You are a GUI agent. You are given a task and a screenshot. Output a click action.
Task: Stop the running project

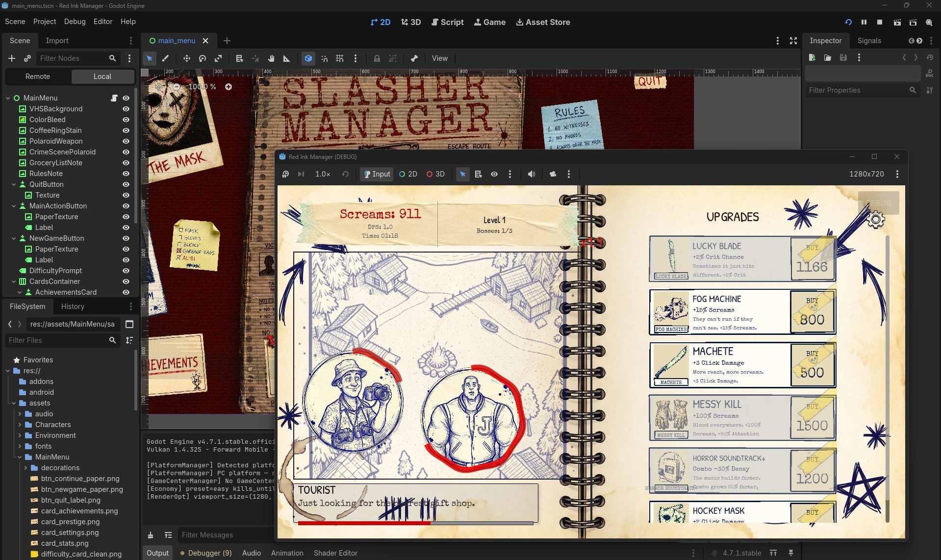click(x=880, y=22)
